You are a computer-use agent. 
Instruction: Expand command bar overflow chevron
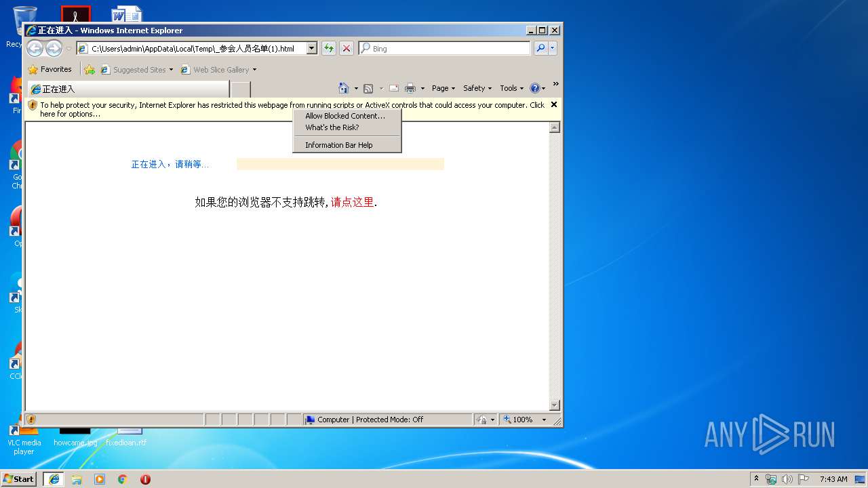pos(556,84)
